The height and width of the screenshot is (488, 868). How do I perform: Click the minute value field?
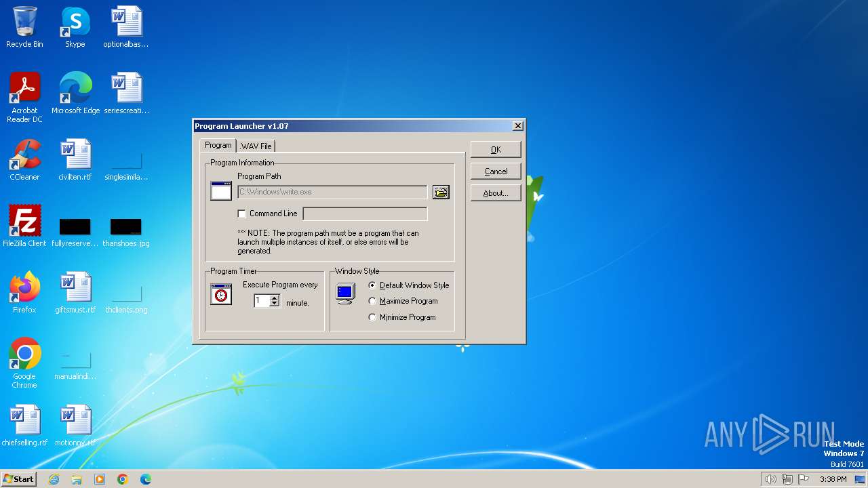[262, 301]
